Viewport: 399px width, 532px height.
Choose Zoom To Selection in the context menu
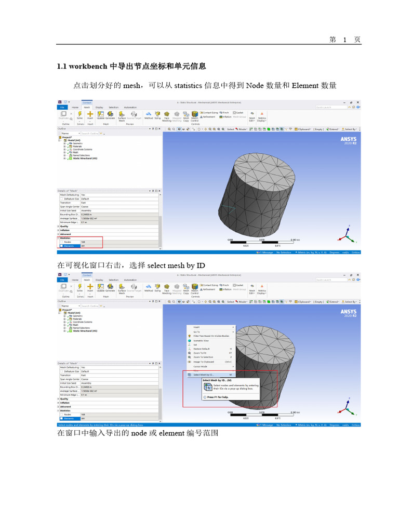pyautogui.click(x=211, y=357)
